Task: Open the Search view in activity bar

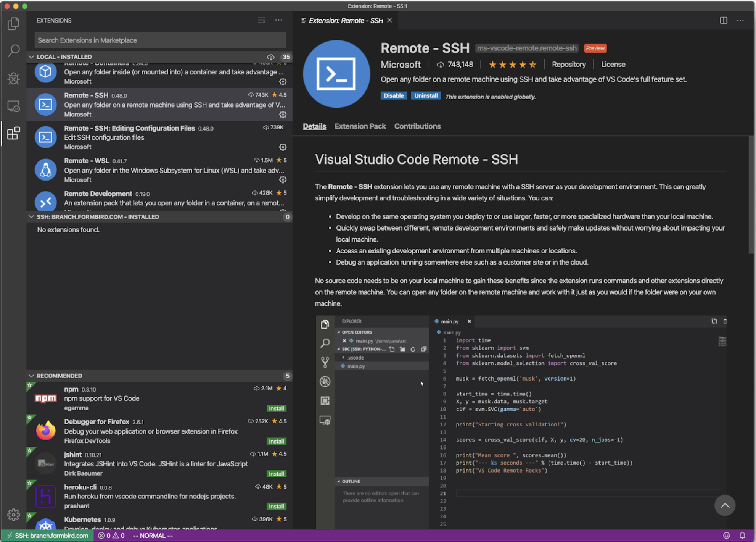Action: point(13,51)
